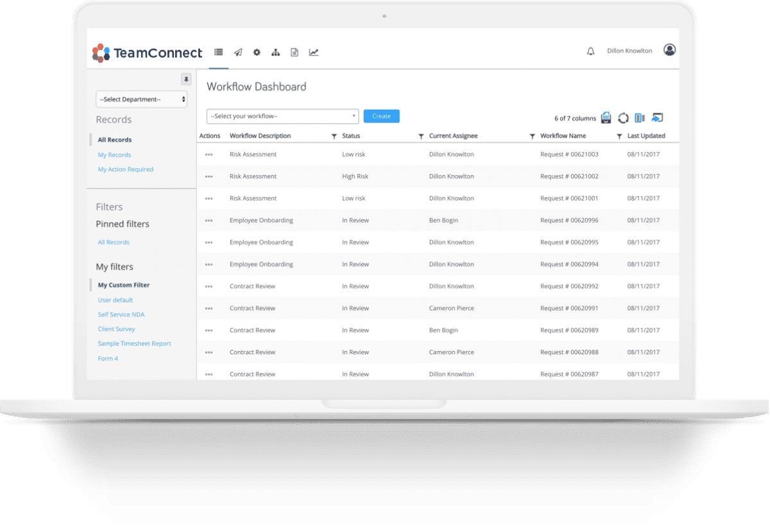Select the Sample Timesheet Report filter

[135, 344]
